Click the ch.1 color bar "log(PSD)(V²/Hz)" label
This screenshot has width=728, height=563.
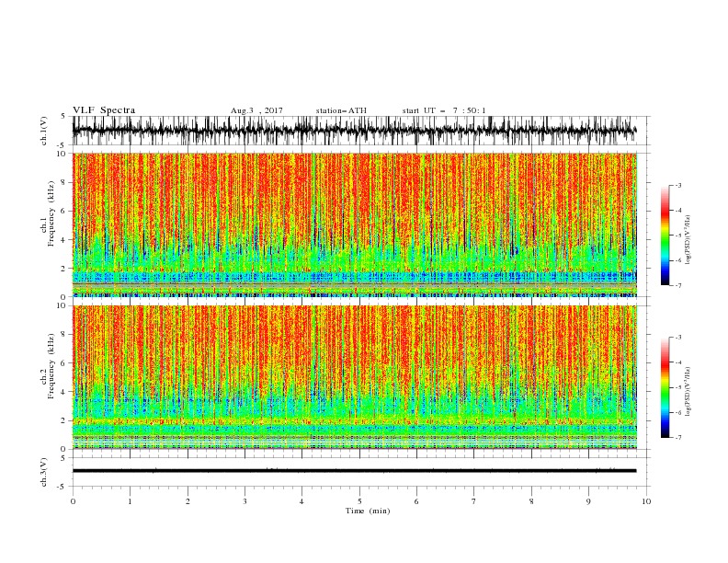688,240
